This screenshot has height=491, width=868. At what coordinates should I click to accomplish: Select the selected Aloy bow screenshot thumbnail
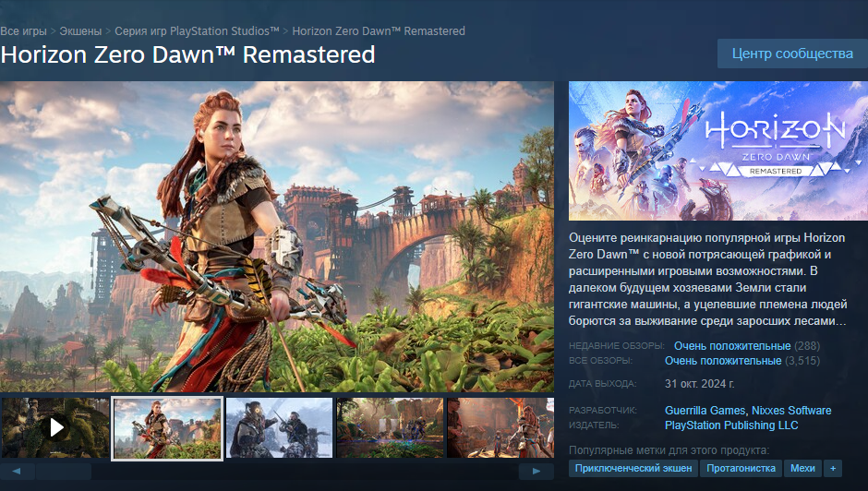(x=167, y=428)
